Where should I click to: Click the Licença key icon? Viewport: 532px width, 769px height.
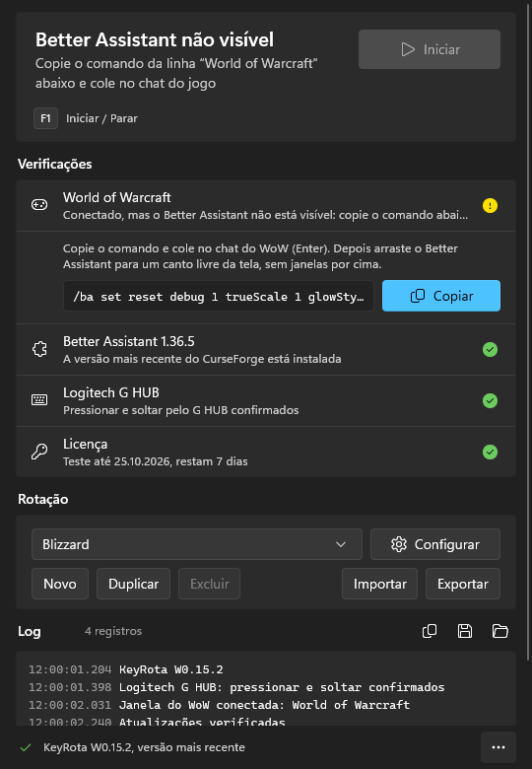coord(39,452)
